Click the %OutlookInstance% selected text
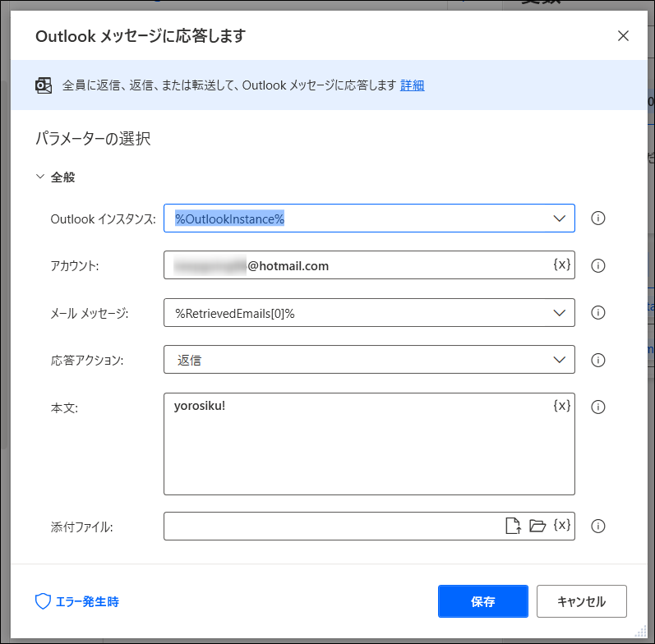655x644 pixels. [229, 218]
